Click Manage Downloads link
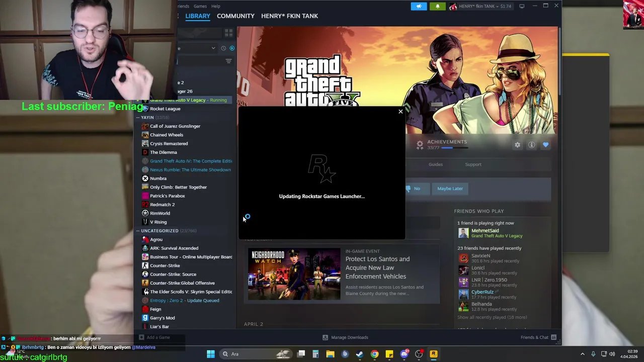This screenshot has width=644, height=362. point(350,337)
